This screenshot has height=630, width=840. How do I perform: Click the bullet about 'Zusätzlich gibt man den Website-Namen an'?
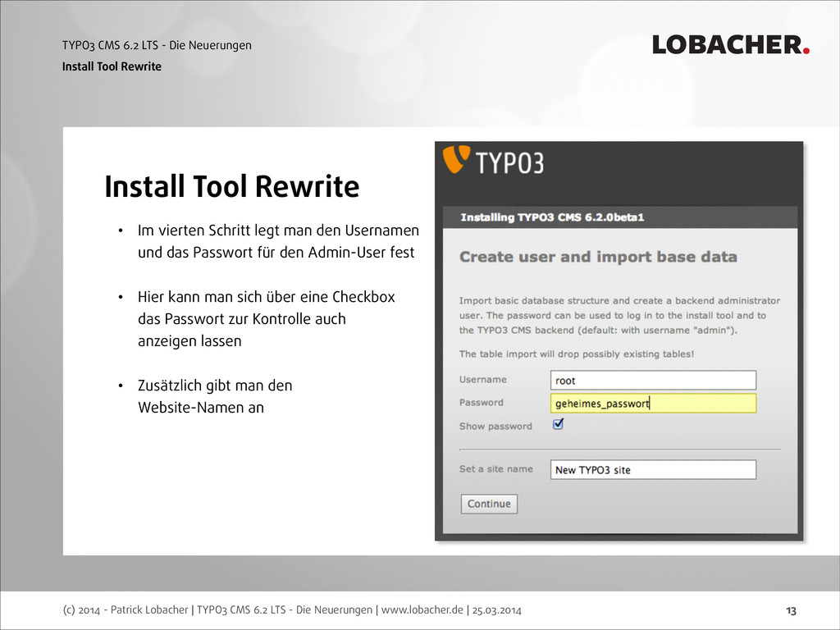215,396
